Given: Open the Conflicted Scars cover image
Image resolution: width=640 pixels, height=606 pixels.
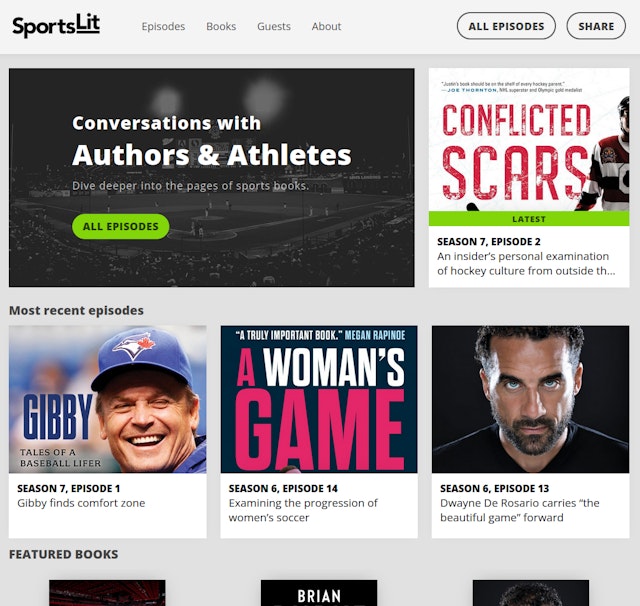Looking at the screenshot, I should pyautogui.click(x=529, y=140).
